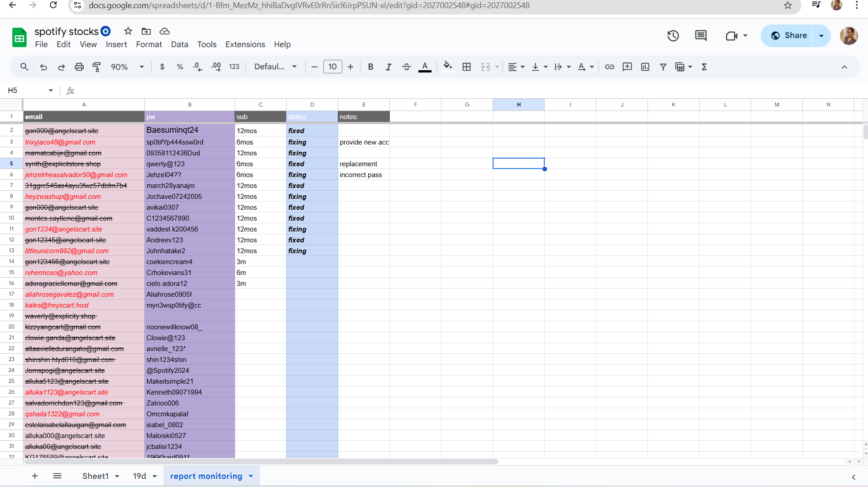This screenshot has width=868, height=487.
Task: Reload the browser page
Action: (x=53, y=5)
